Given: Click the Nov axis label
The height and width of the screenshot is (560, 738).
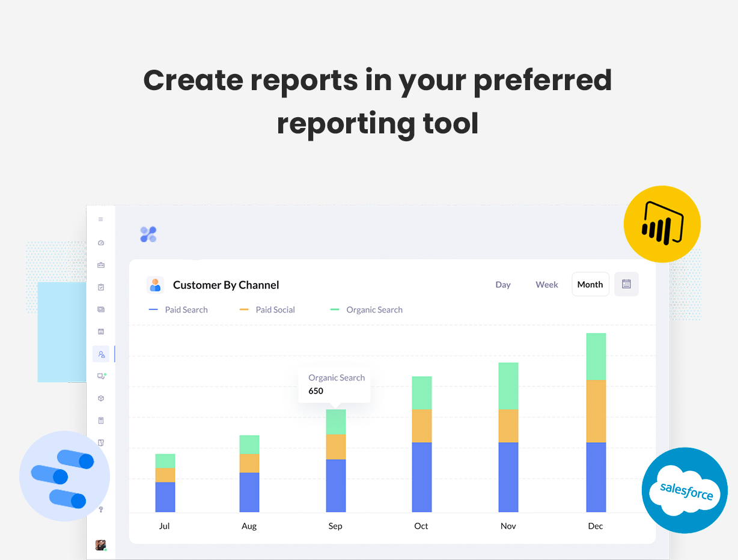Looking at the screenshot, I should (508, 526).
